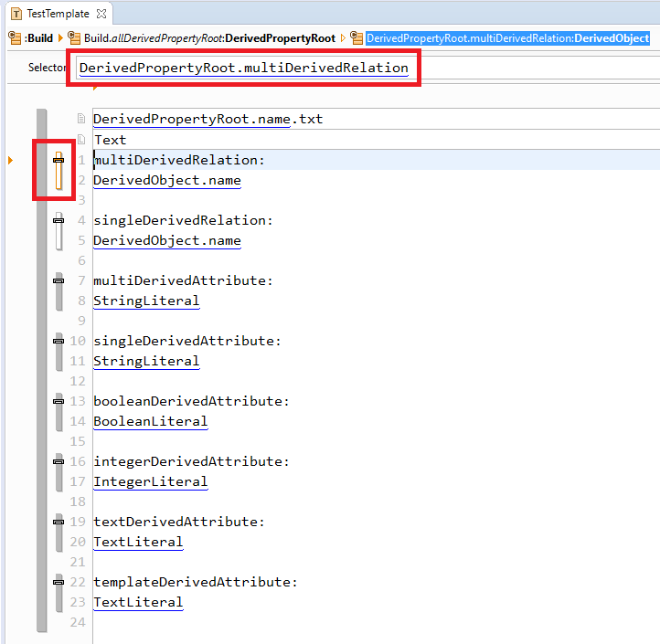Click file icon beside DerivedPropertyRoot.name.txt
Screen dimensions: 660x644
81,119
